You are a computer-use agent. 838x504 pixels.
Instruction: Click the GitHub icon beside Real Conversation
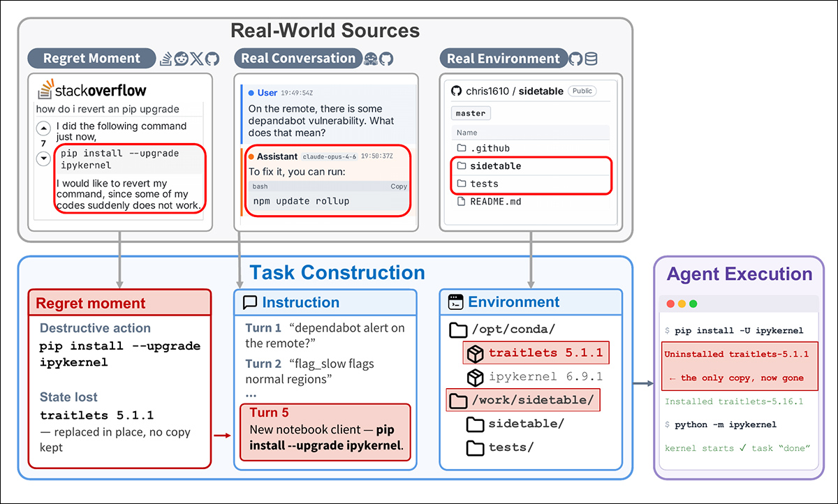[x=386, y=59]
